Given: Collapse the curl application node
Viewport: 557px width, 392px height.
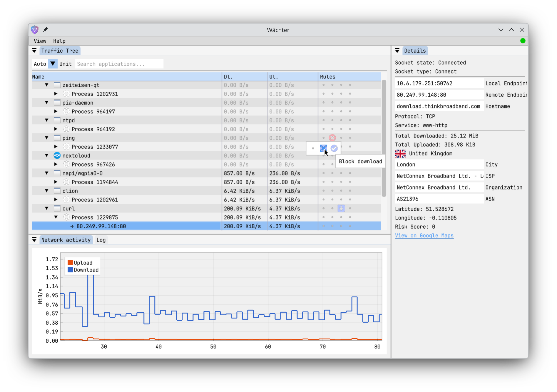Looking at the screenshot, I should click(46, 208).
